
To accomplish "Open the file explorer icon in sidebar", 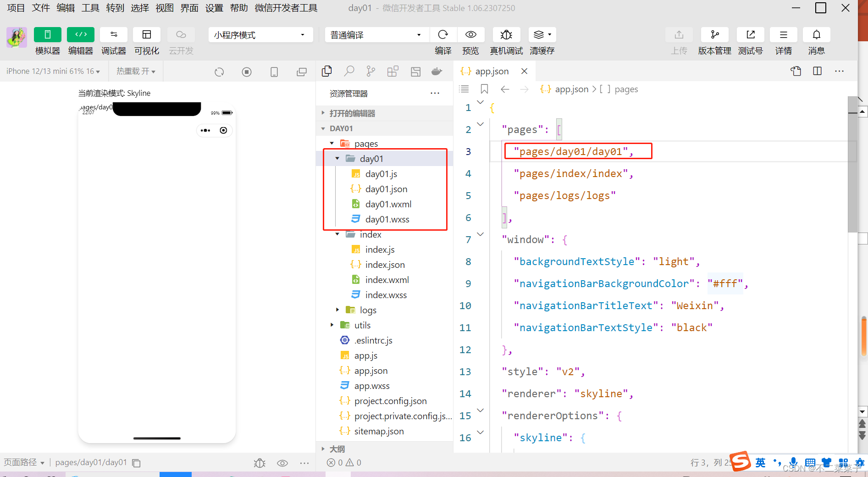I will pos(327,71).
